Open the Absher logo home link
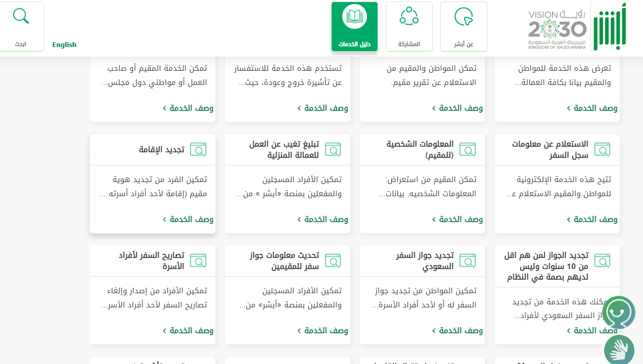 609,26
